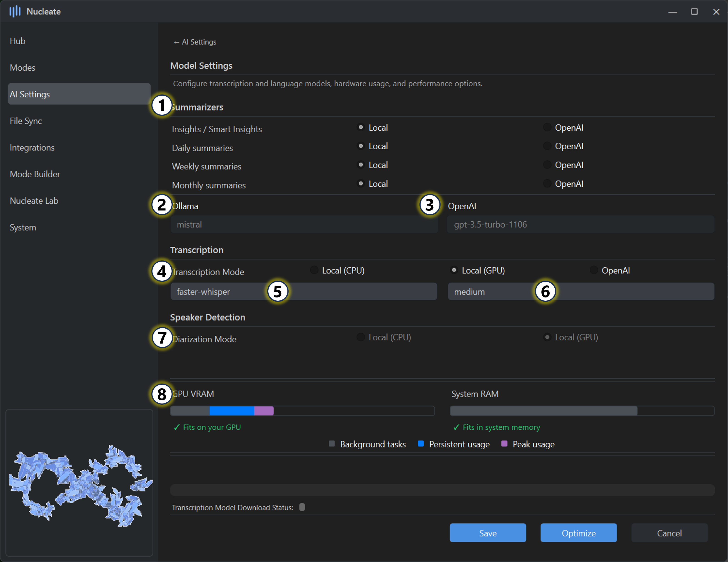This screenshot has width=728, height=562.
Task: Go back via the AI Settings link
Action: (x=195, y=42)
